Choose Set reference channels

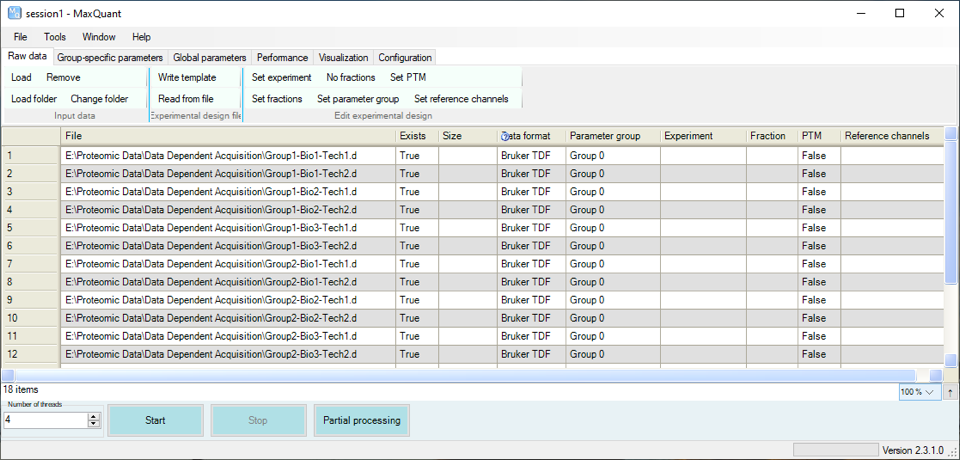click(x=461, y=99)
